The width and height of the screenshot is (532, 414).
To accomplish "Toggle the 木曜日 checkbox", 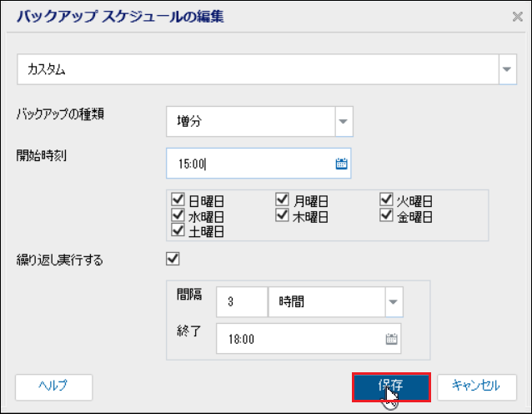I will (x=282, y=215).
